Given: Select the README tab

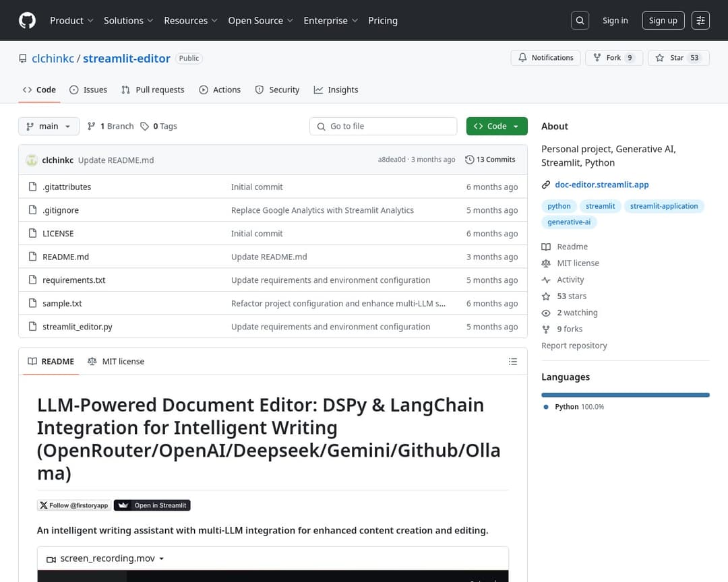Looking at the screenshot, I should pyautogui.click(x=51, y=362).
